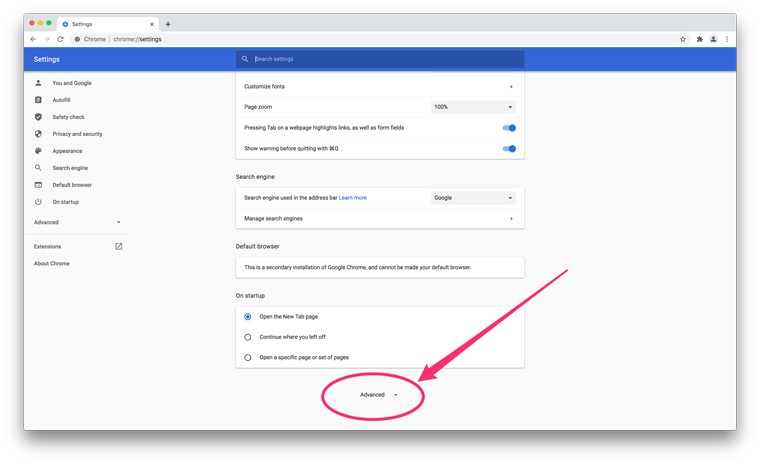This screenshot has width=760, height=464.
Task: Click the Appearance palette icon
Action: click(39, 151)
